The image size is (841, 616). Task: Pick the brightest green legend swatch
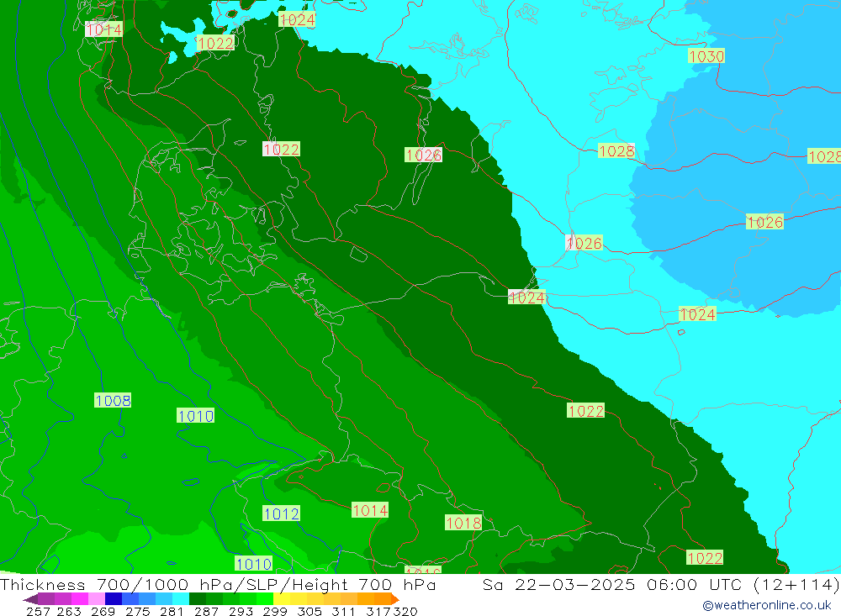265,599
